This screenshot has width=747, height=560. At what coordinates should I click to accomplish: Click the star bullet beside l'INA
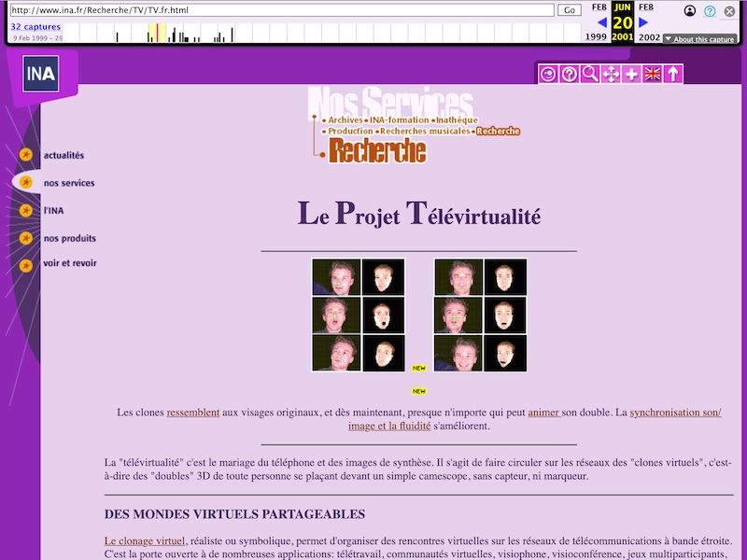click(x=26, y=210)
